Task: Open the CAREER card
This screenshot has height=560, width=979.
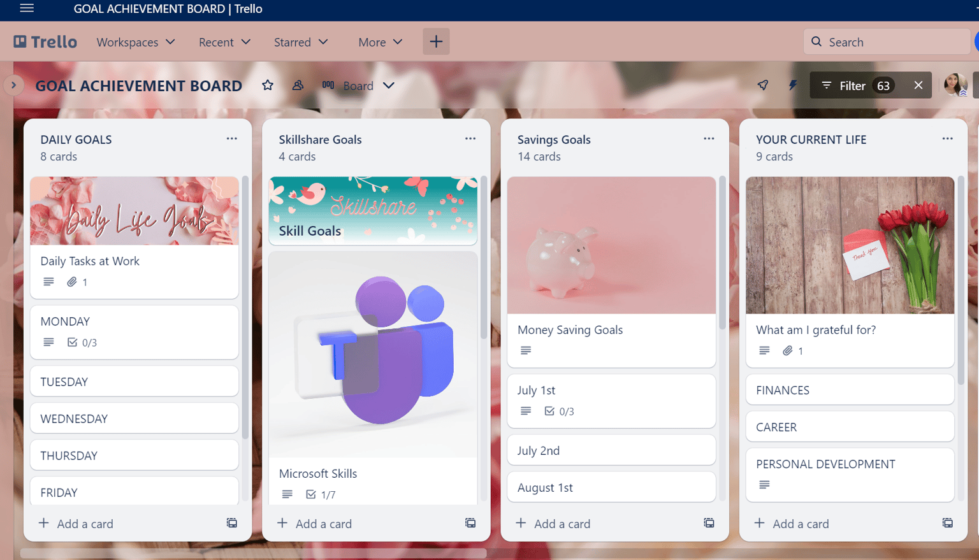Action: tap(850, 427)
